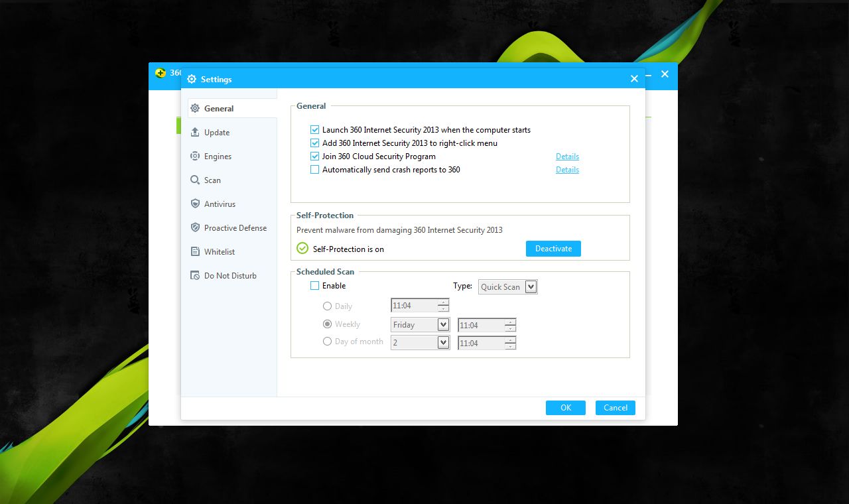
Task: Click the green Self-Protection checkmark icon
Action: (302, 248)
